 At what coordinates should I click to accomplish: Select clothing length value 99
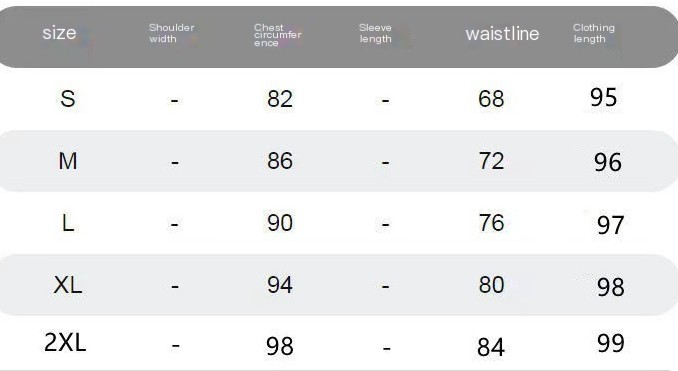(x=611, y=343)
